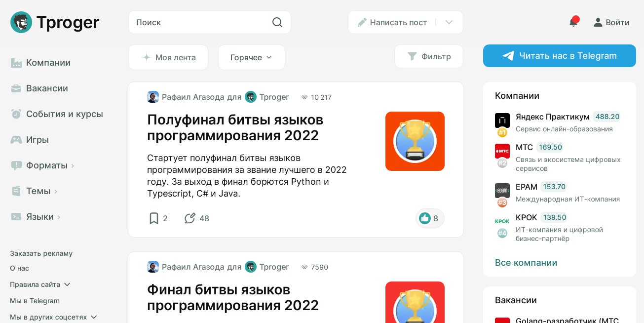
Task: Open the Финал post trophy thumbnail
Action: 415,302
